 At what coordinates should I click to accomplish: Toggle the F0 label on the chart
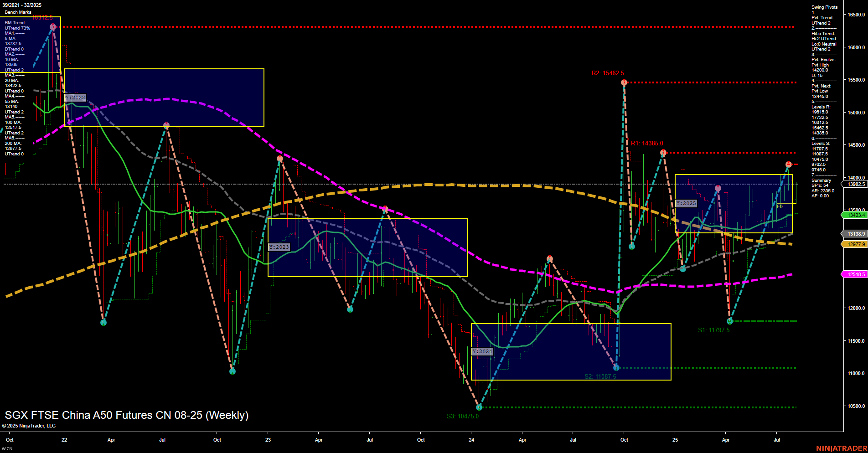pos(780,206)
